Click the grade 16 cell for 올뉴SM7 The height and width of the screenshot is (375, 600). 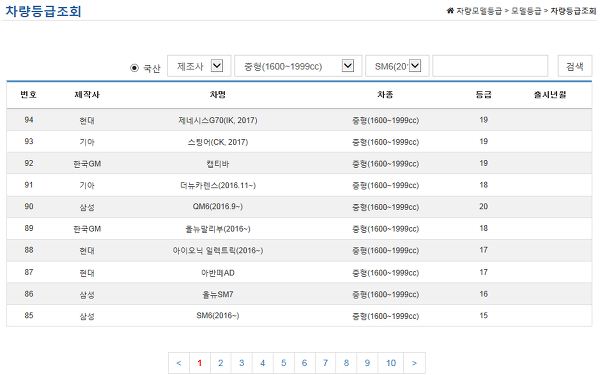pos(484,294)
